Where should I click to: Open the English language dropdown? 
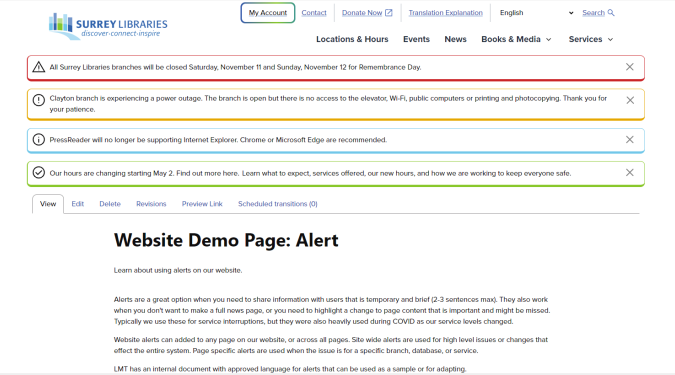[x=536, y=13]
